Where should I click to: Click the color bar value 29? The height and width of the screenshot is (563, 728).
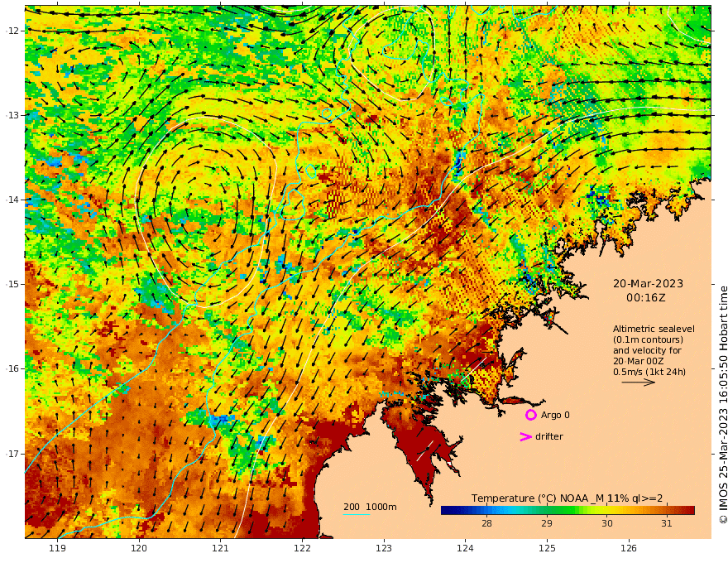click(547, 523)
